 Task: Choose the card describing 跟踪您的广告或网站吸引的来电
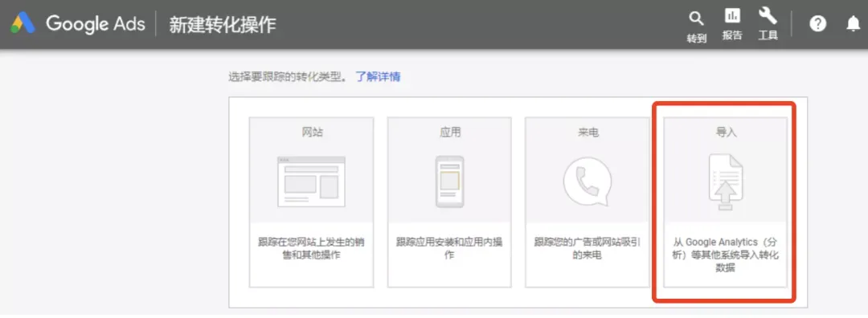(588, 202)
